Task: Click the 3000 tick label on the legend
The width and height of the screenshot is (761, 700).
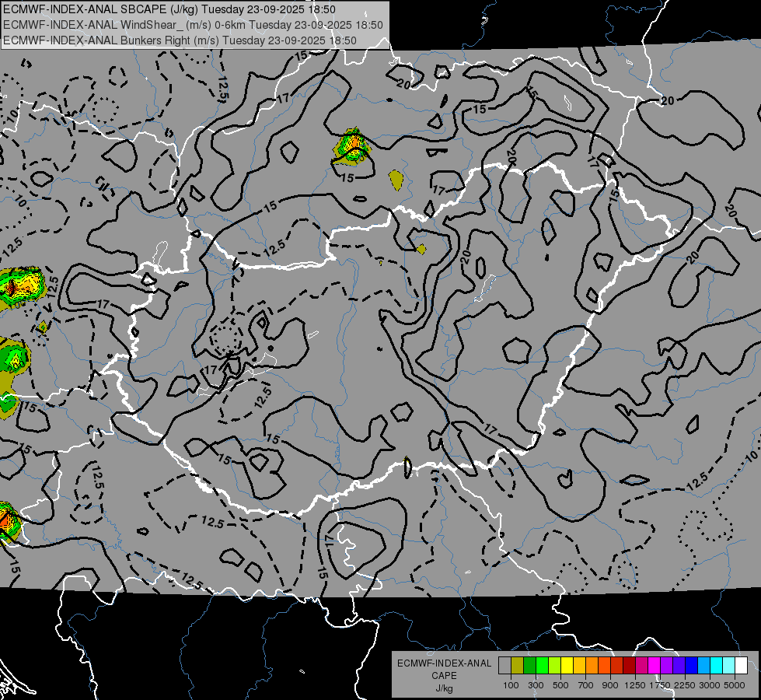Action: [710, 685]
